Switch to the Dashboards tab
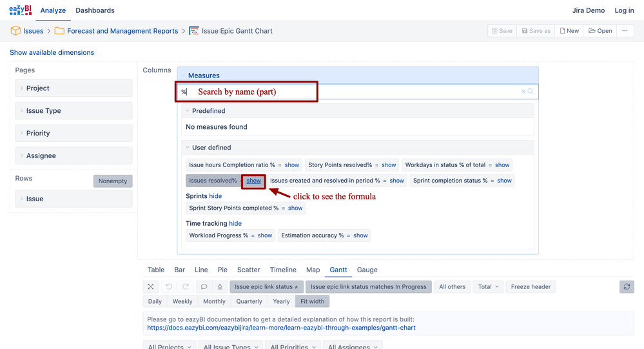Screen dimensions: 644x349 click(x=95, y=10)
